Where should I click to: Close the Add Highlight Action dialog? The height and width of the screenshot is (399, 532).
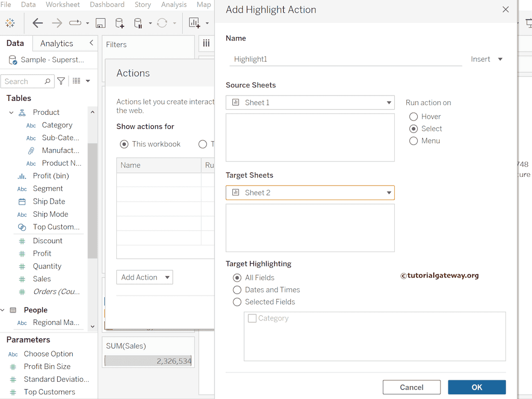point(506,9)
